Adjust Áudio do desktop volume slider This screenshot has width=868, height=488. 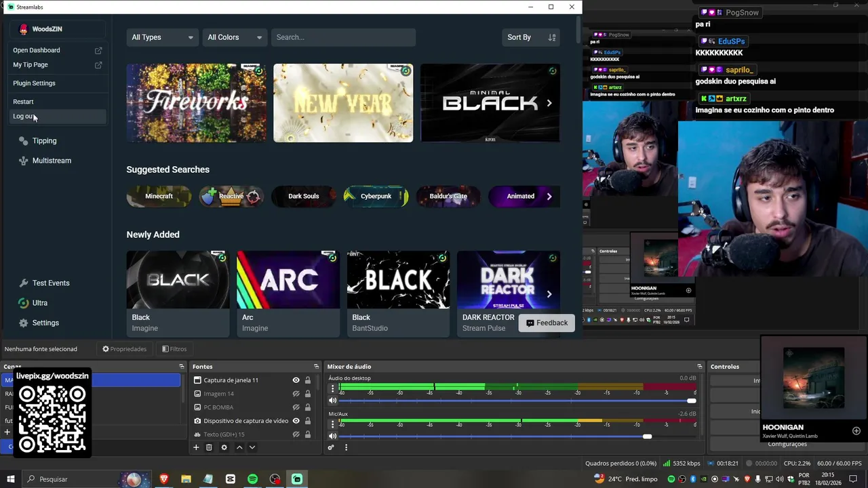(517, 401)
